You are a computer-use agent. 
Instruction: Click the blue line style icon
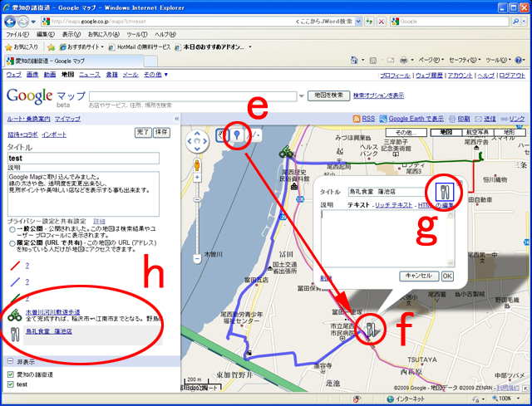(x=15, y=282)
